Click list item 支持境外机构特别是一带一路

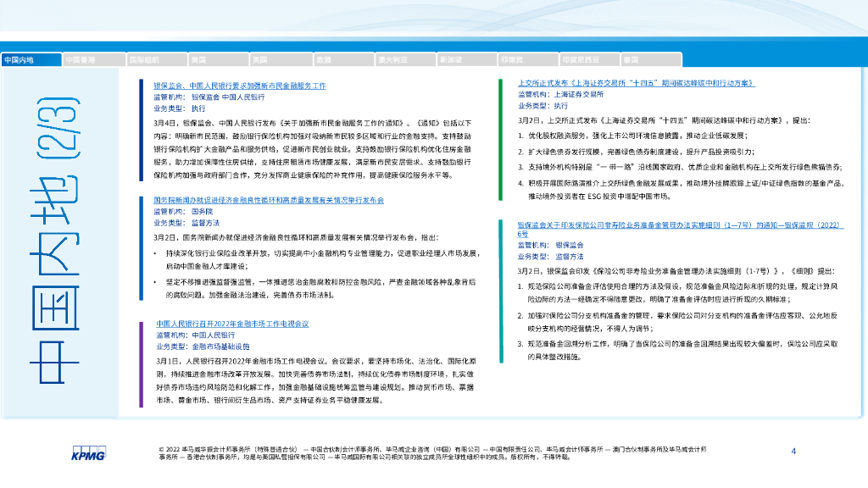[x=680, y=167]
